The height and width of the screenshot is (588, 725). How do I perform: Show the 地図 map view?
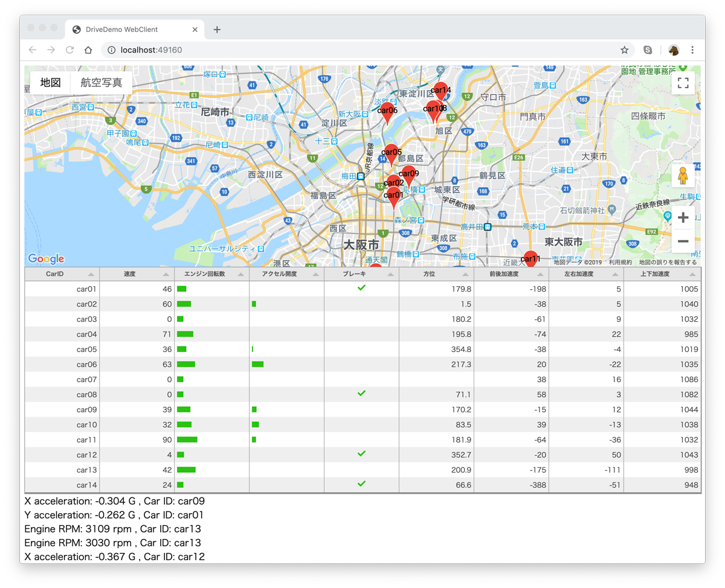[x=51, y=83]
